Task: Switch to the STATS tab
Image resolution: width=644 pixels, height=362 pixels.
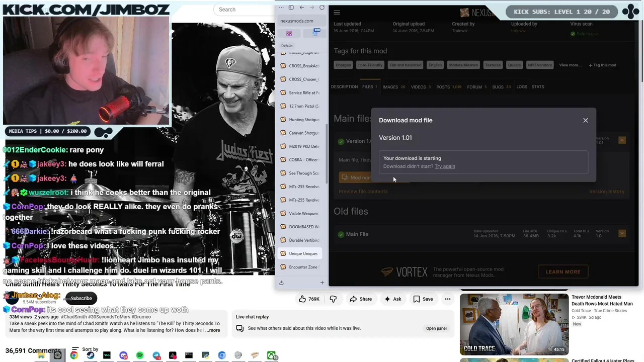Action: click(x=538, y=87)
